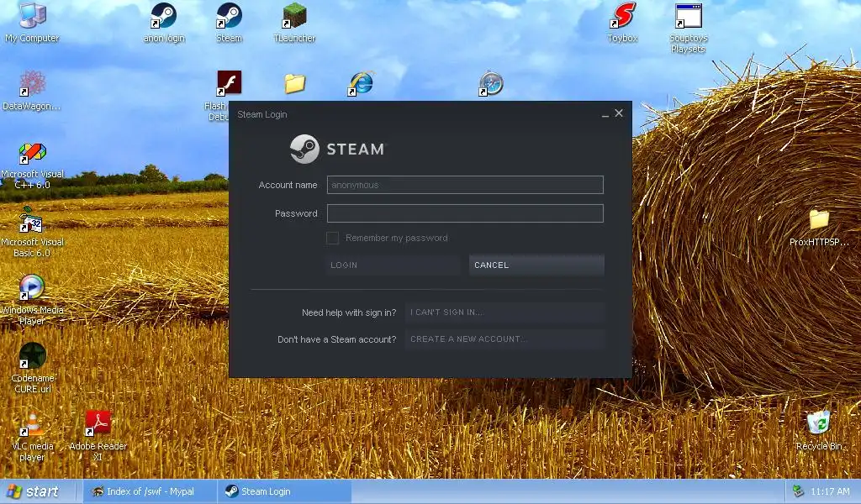Select the Windows Media Player icon
Screen dimensions: 861x504
[32, 288]
